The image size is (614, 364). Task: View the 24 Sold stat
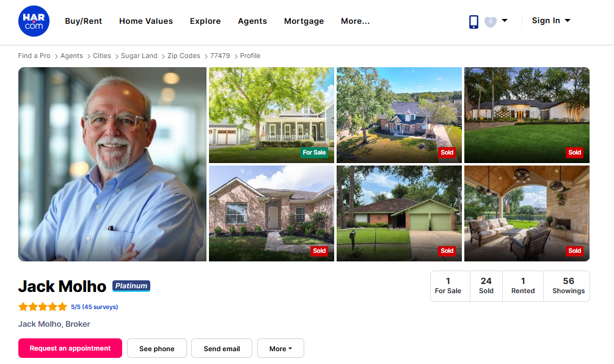(x=486, y=286)
